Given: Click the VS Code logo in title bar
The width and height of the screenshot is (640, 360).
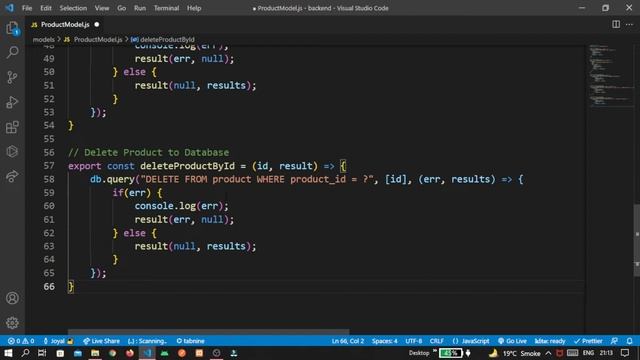Looking at the screenshot, I should coord(9,8).
